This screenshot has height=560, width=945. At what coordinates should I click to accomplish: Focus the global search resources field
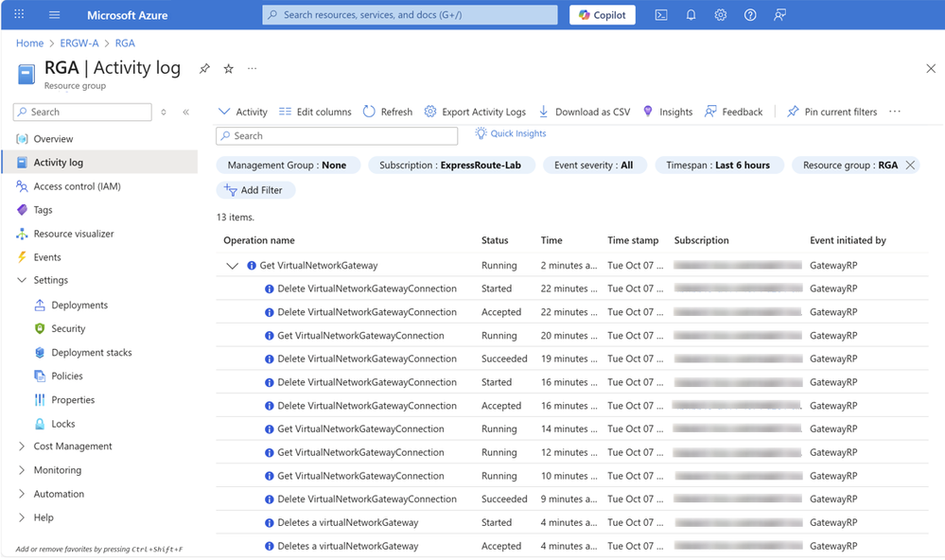pyautogui.click(x=410, y=15)
